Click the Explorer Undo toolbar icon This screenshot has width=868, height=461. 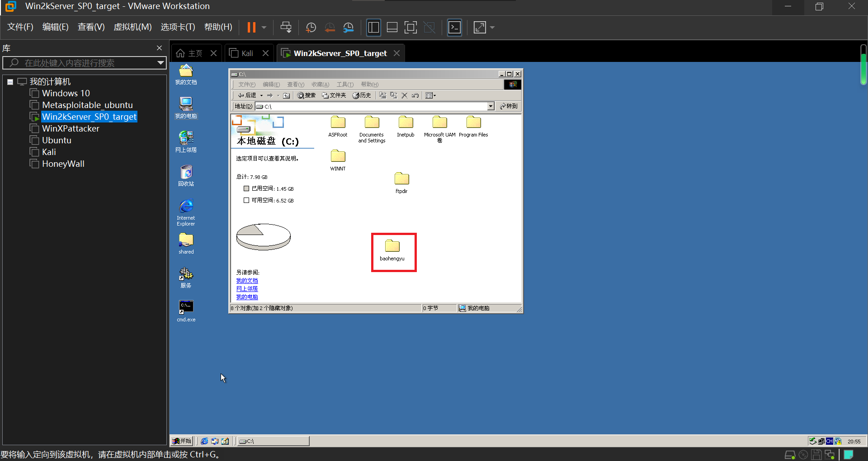pyautogui.click(x=415, y=95)
